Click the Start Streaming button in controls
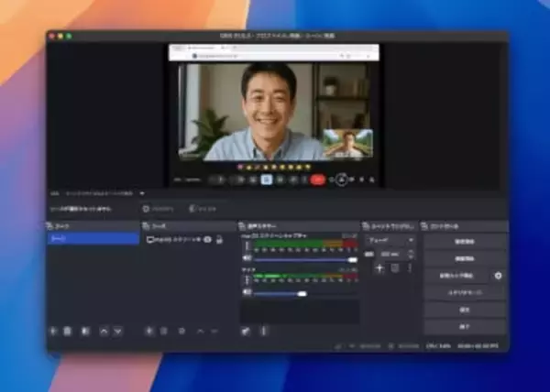550x392 pixels. point(465,242)
